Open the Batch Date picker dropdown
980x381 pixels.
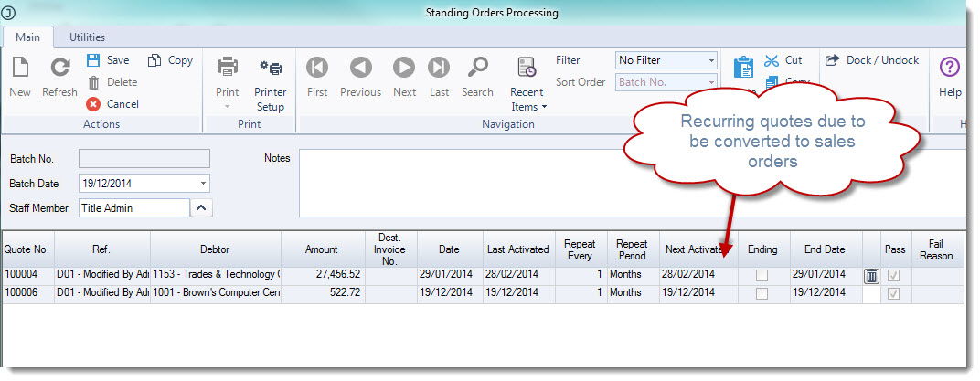click(x=203, y=184)
